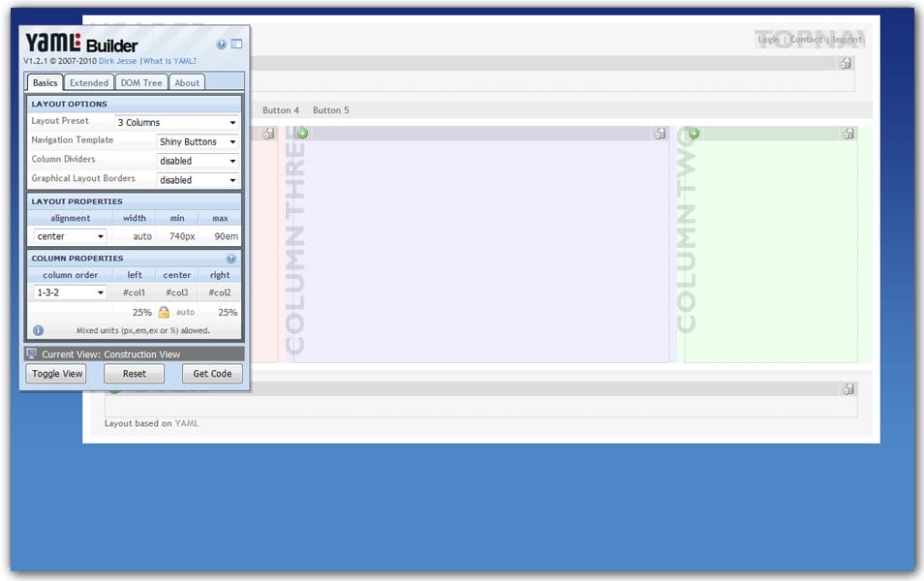Click the Get Code button
This screenshot has width=924, height=581.
[x=212, y=374]
